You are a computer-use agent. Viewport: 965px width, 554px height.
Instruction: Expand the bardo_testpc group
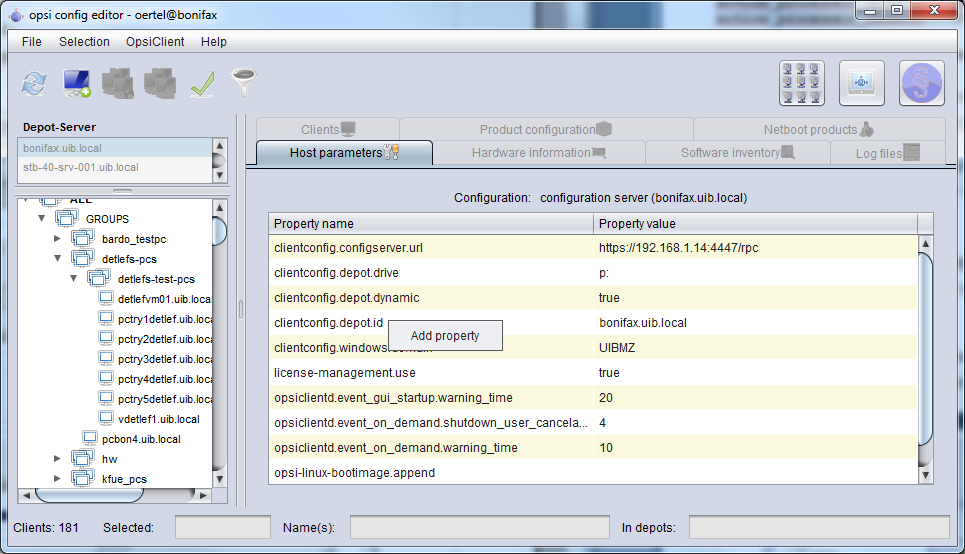(57, 238)
